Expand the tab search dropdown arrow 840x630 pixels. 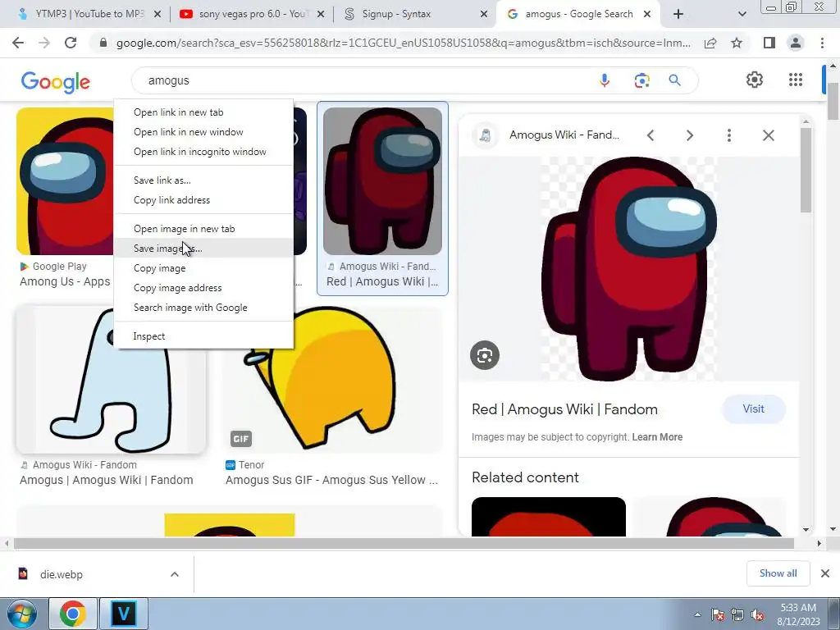click(742, 14)
